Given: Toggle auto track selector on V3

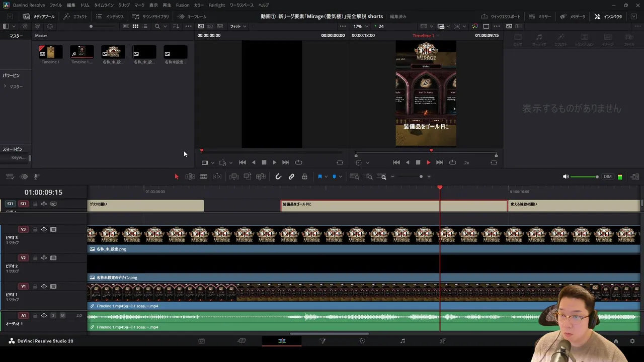Looking at the screenshot, I should pyautogui.click(x=44, y=229).
